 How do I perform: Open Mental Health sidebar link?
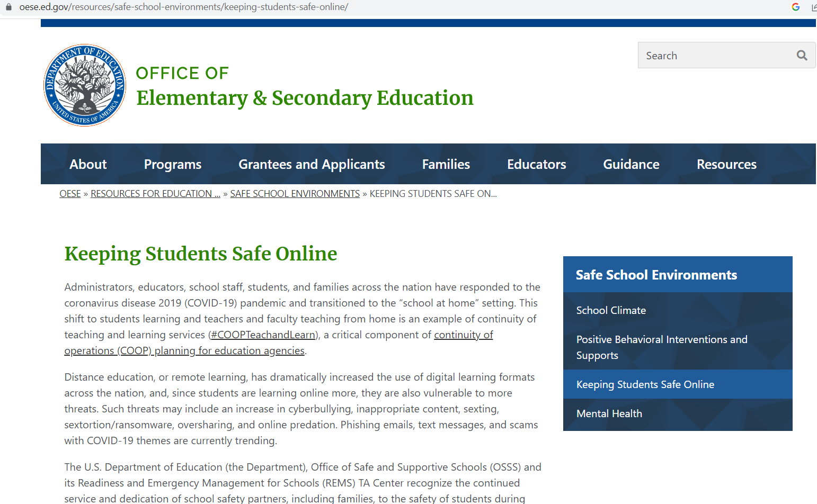point(609,414)
